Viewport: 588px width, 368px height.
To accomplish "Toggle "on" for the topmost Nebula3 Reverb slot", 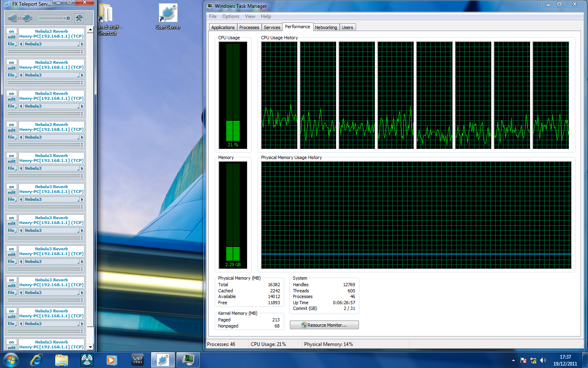I will 11,31.
